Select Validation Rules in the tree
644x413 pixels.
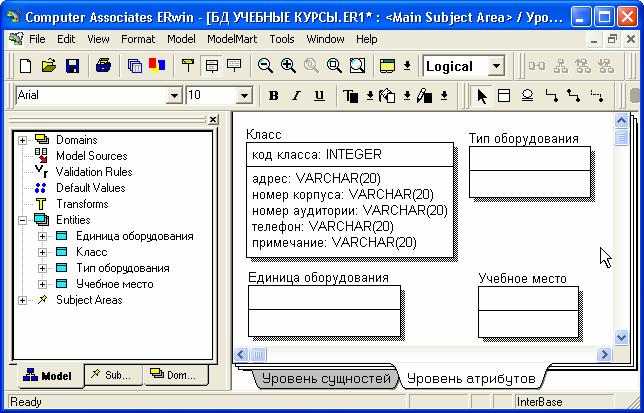tap(94, 172)
